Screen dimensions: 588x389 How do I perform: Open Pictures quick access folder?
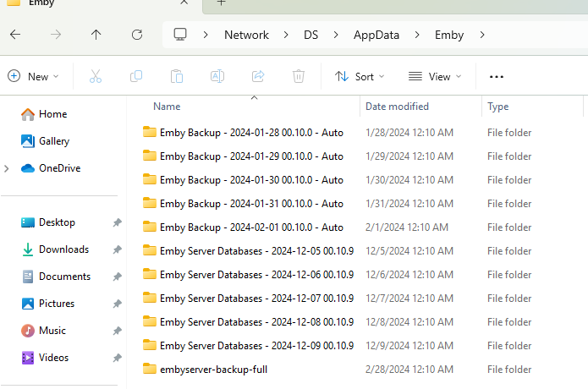point(47,304)
